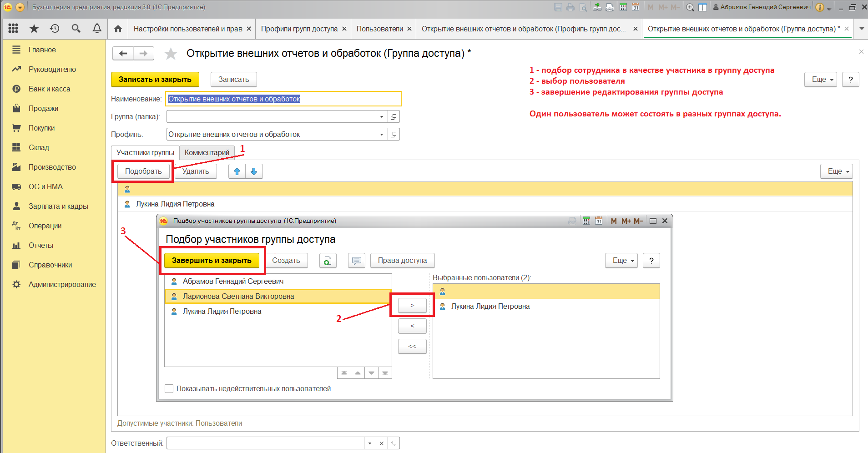The width and height of the screenshot is (868, 453).
Task: Switch to the Комментарий tab
Action: tap(207, 153)
